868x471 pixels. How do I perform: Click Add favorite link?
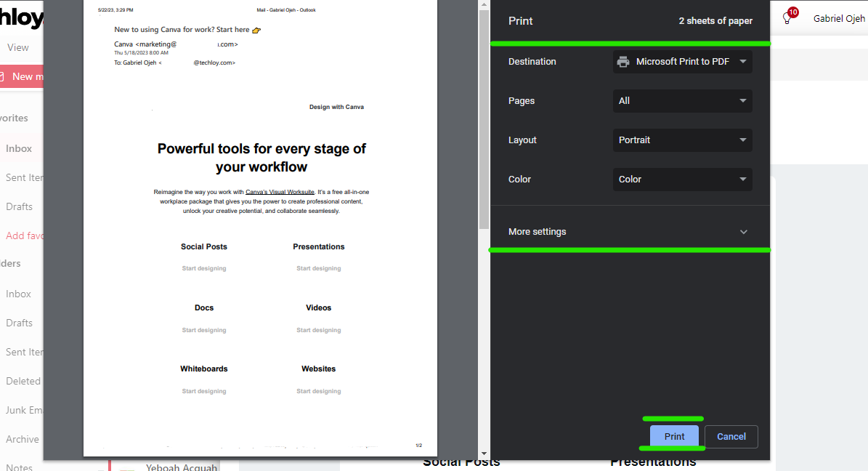pyautogui.click(x=25, y=235)
